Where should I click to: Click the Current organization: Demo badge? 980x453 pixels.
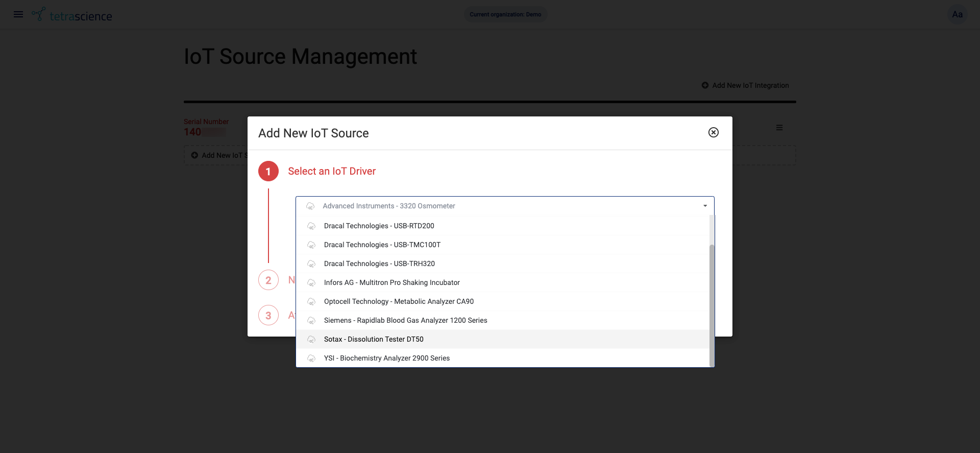tap(505, 14)
